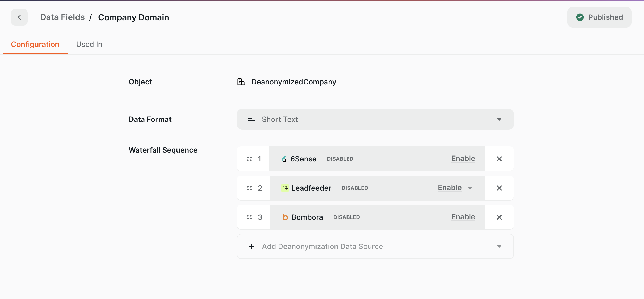Enable the Leadfeeder data source

pos(450,188)
